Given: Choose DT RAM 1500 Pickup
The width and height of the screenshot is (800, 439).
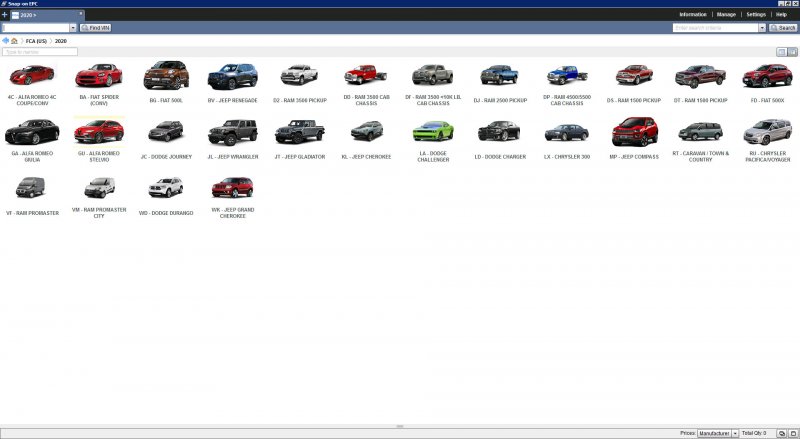Looking at the screenshot, I should (701, 82).
